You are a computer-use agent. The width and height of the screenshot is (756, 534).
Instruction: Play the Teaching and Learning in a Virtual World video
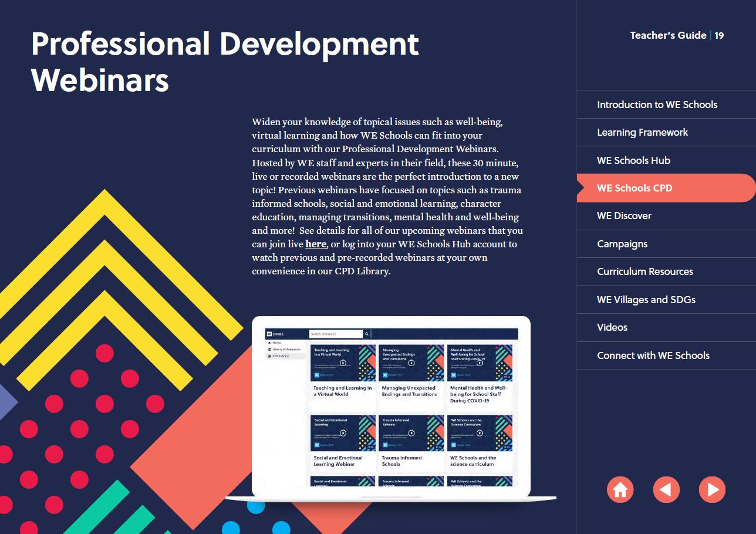click(343, 363)
